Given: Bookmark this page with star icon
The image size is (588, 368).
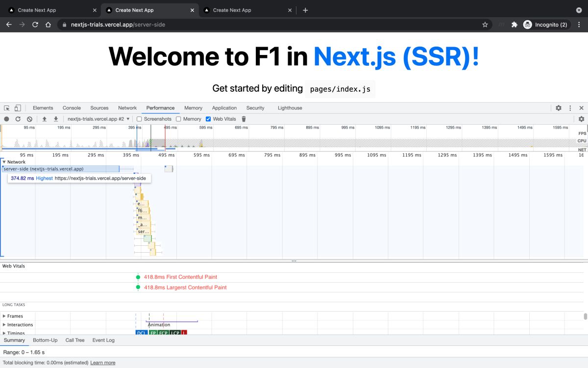Looking at the screenshot, I should (x=485, y=25).
